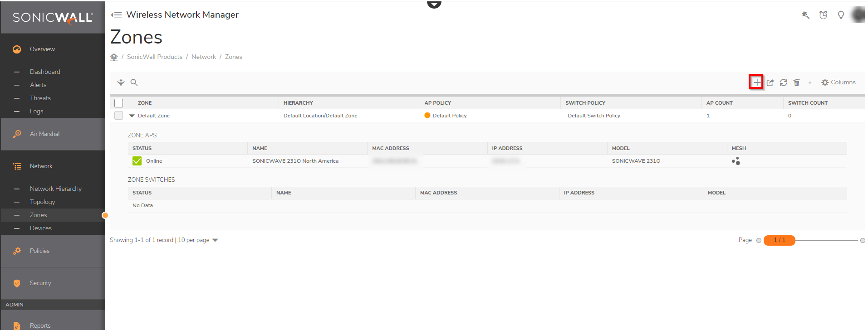This screenshot has width=868, height=330.
Task: Open Dashboard in sidebar
Action: [x=45, y=72]
